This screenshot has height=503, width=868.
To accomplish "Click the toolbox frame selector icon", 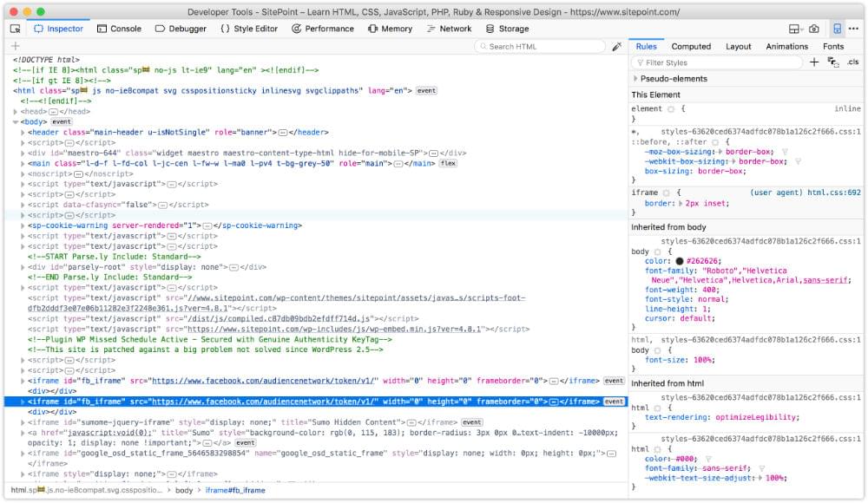I will [794, 29].
